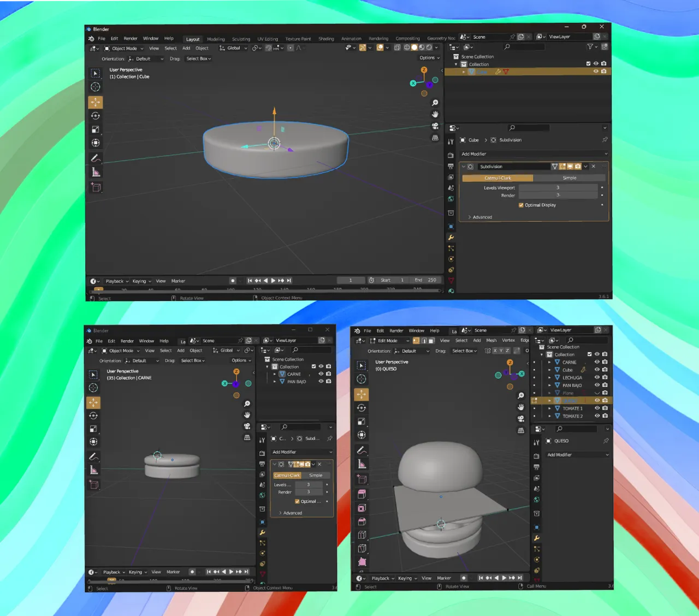Select Simple button in bottom-left modifier panel
Viewport: 699px width, 616px height.
coord(316,475)
